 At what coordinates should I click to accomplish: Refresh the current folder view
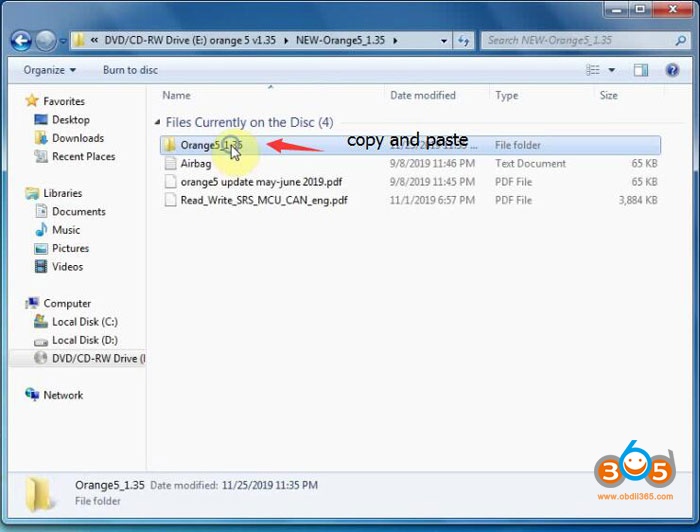[x=463, y=41]
